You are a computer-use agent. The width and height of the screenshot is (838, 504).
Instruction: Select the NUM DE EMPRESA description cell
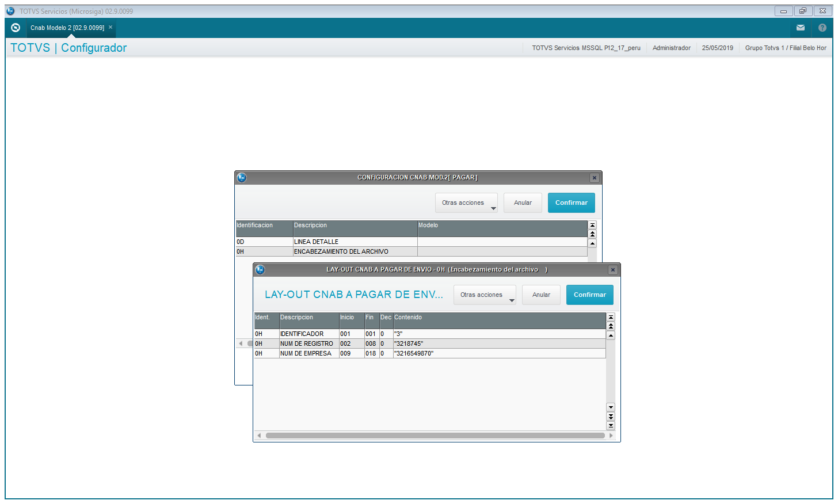[309, 353]
